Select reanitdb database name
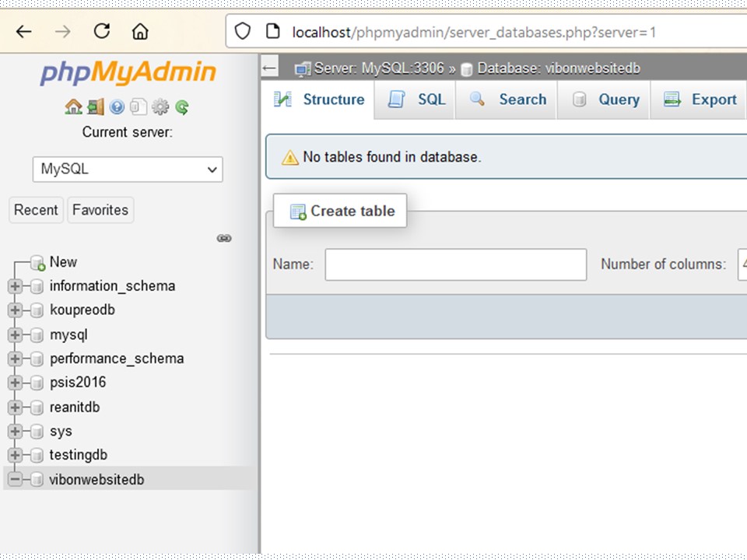 (x=75, y=407)
